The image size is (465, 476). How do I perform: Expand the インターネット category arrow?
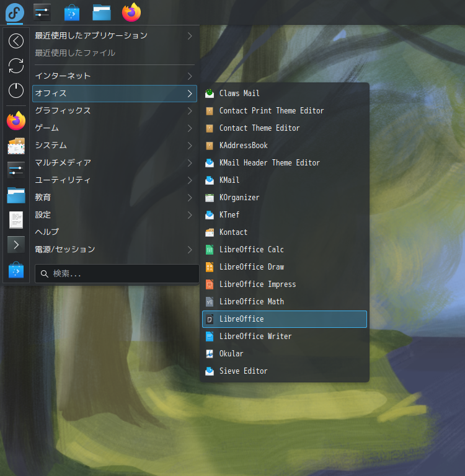190,76
